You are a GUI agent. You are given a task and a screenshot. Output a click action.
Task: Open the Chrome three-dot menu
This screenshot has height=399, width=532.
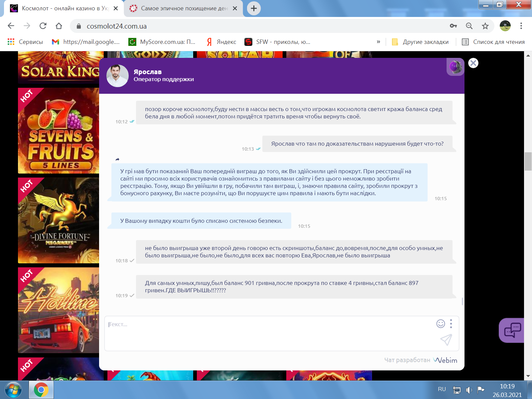521,26
